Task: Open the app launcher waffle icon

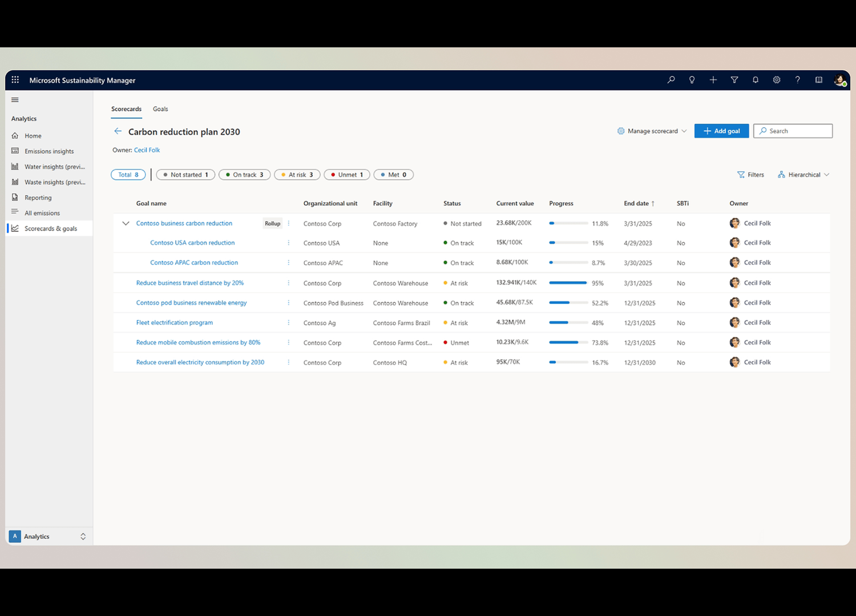Action: [15, 80]
